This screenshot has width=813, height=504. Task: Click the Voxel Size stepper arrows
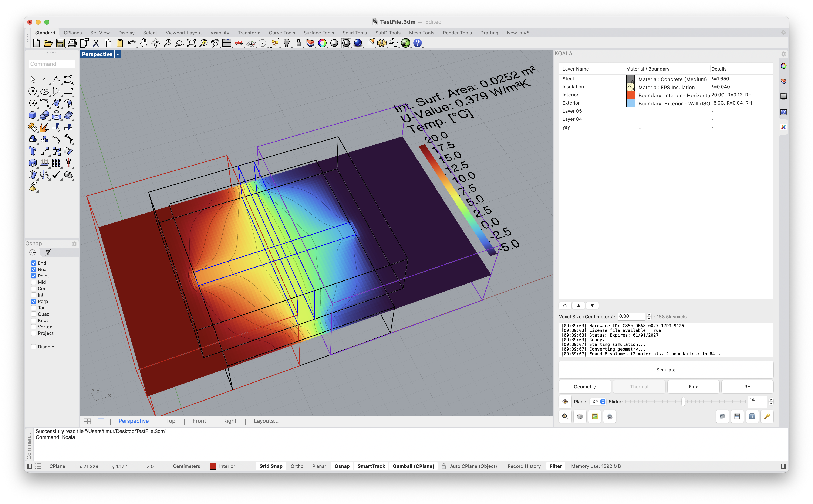[x=649, y=317]
